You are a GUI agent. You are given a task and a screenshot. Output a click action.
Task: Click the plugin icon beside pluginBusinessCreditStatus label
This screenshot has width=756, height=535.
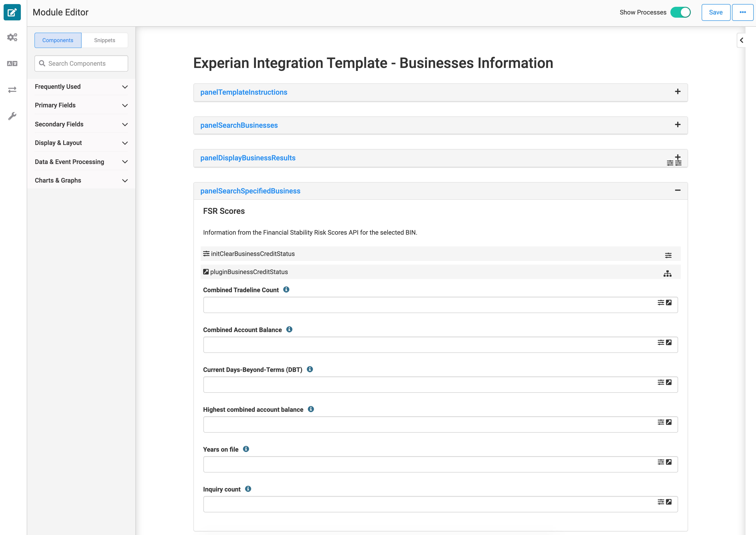[206, 272]
